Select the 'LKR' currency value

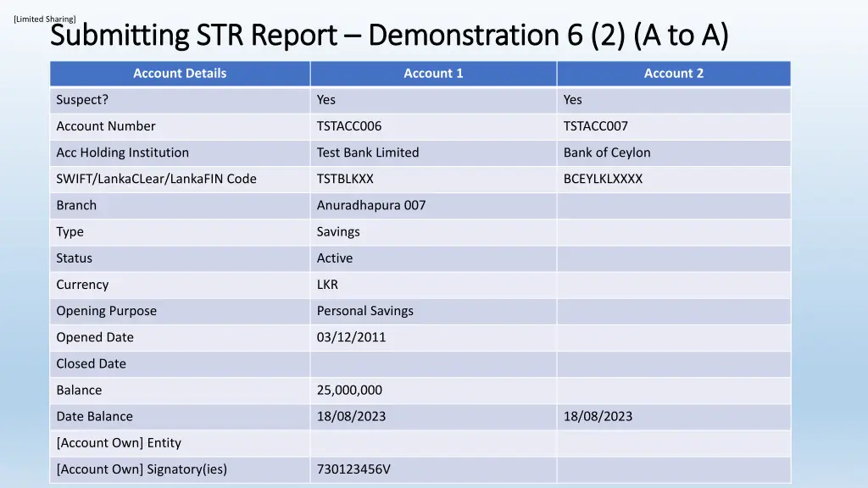[x=327, y=285]
